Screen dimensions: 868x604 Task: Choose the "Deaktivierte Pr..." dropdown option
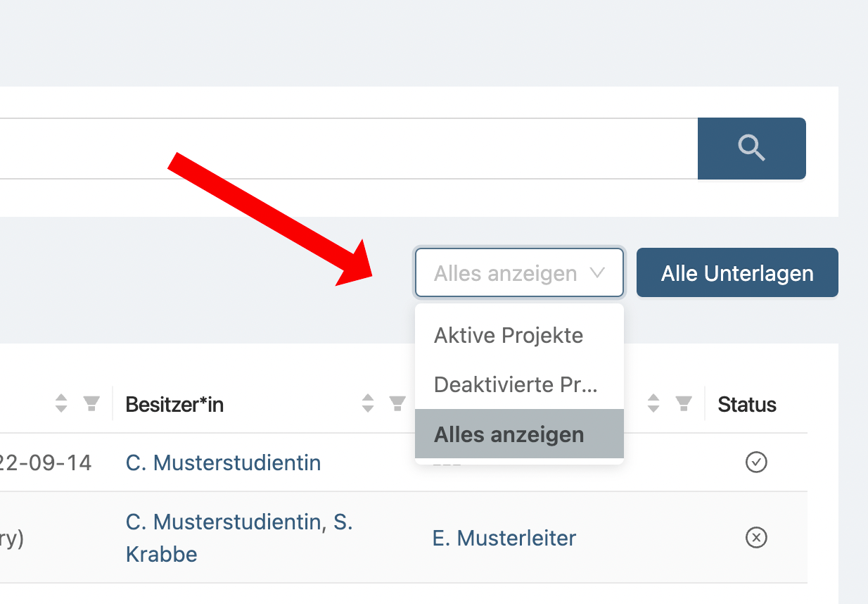[516, 384]
